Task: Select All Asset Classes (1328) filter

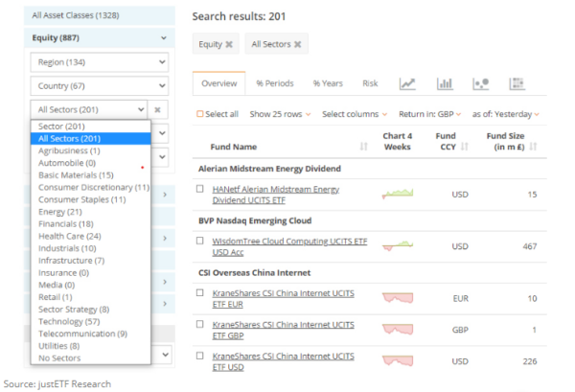Action: 100,15
